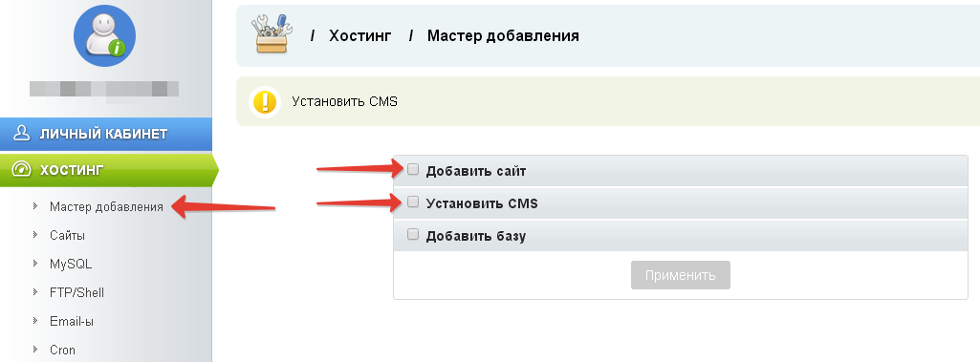Click the yellow exclamation warning icon

click(264, 101)
